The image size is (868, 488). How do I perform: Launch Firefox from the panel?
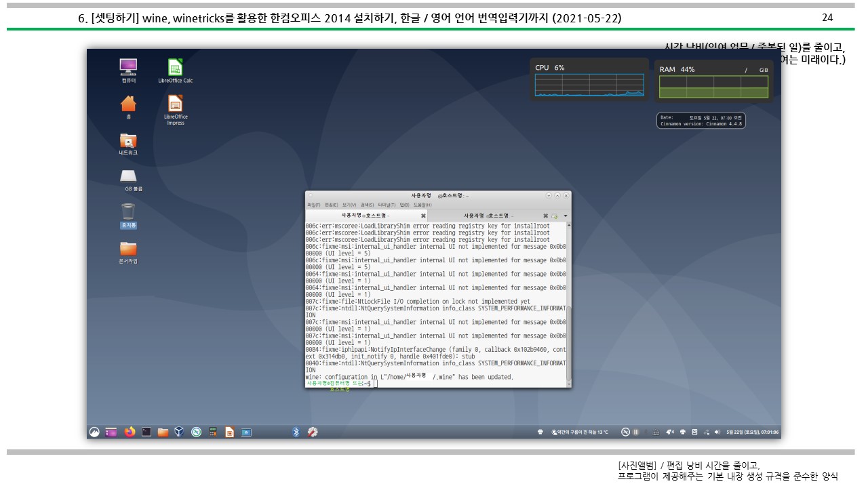(x=130, y=432)
